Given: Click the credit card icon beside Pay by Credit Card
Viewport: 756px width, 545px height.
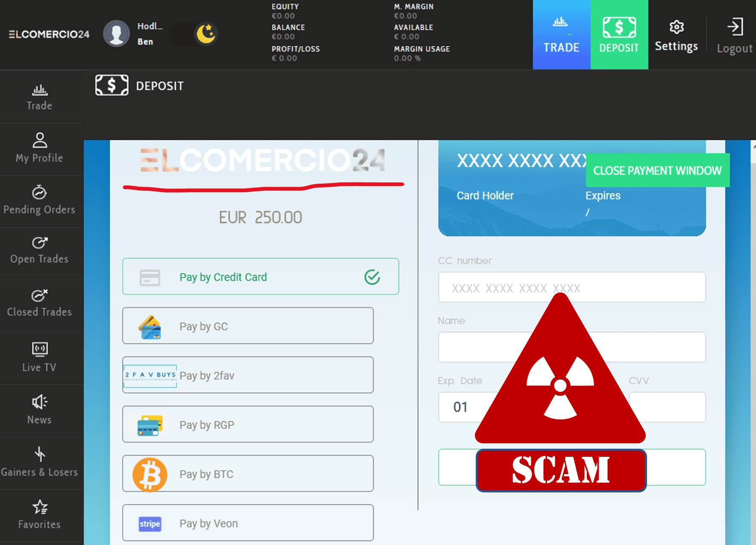Looking at the screenshot, I should (x=150, y=277).
